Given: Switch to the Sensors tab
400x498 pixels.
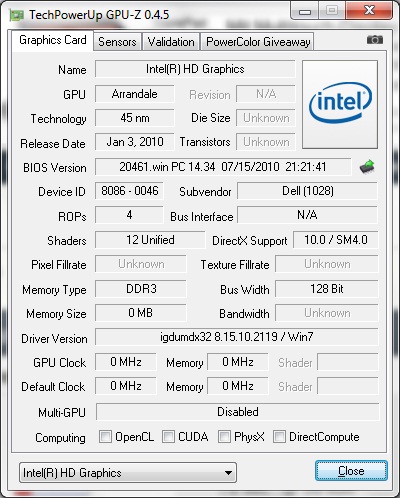Looking at the screenshot, I should (117, 42).
